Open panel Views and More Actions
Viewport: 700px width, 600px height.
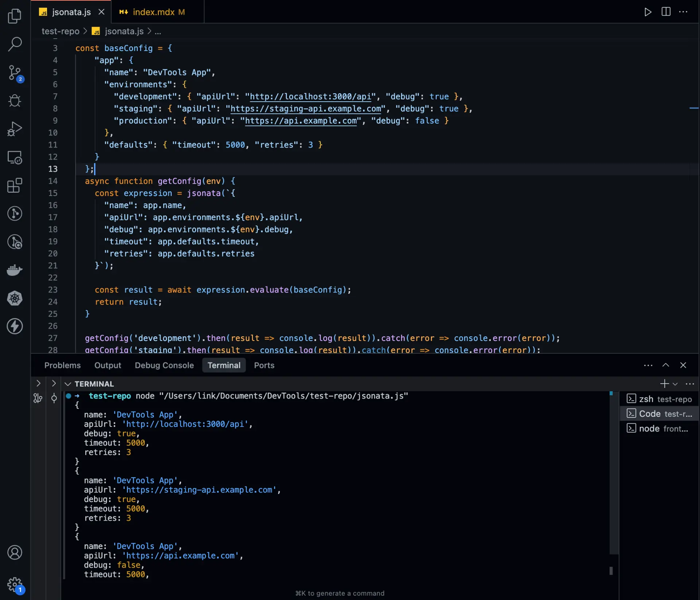pyautogui.click(x=648, y=365)
